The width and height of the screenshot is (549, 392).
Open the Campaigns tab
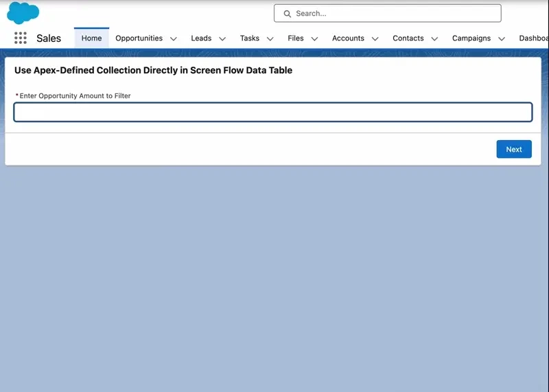pos(471,38)
